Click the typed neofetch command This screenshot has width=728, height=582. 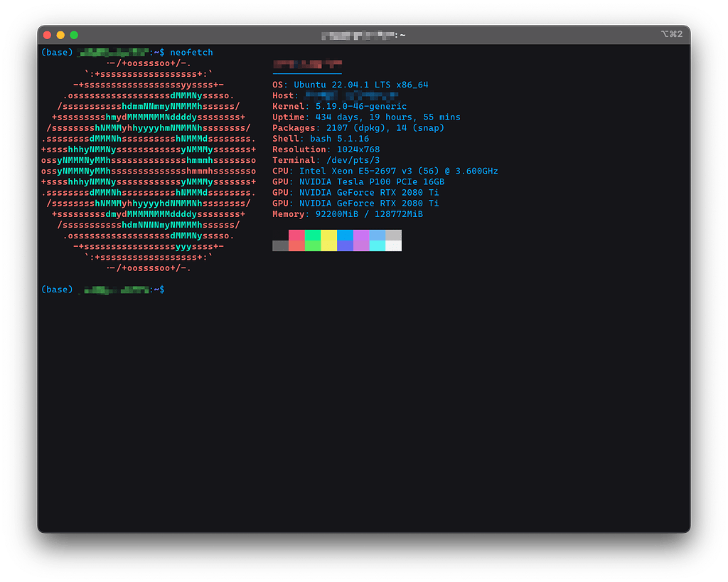click(191, 53)
